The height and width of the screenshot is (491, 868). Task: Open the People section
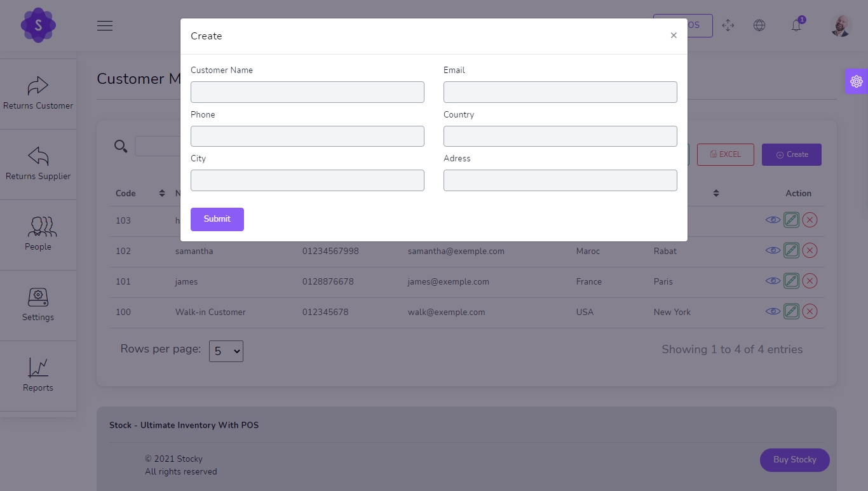point(38,233)
